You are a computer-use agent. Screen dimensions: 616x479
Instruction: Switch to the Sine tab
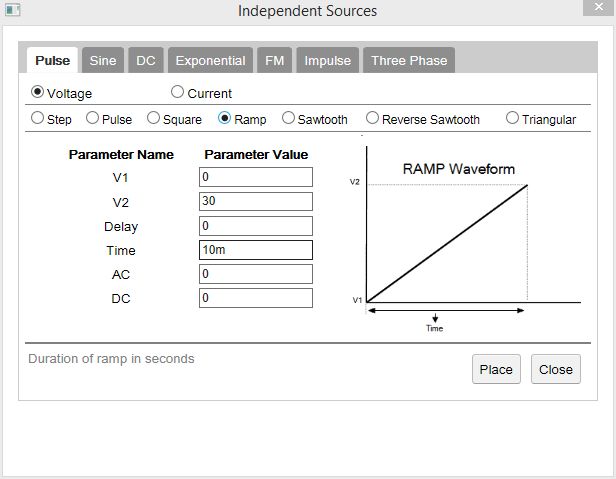[103, 61]
